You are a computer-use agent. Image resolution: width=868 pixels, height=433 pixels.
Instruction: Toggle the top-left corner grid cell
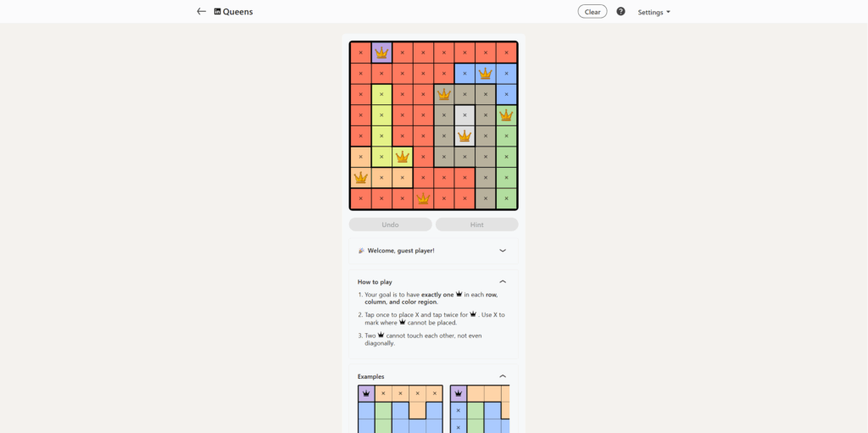coord(361,53)
